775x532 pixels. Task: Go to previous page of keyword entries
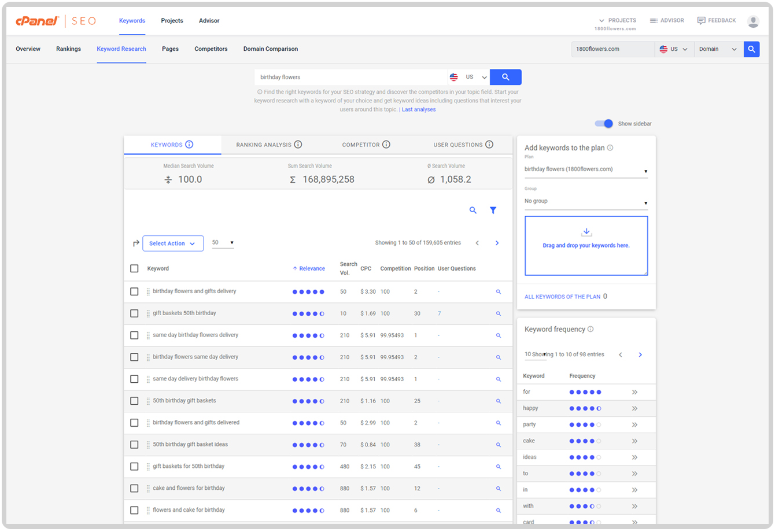pyautogui.click(x=477, y=243)
